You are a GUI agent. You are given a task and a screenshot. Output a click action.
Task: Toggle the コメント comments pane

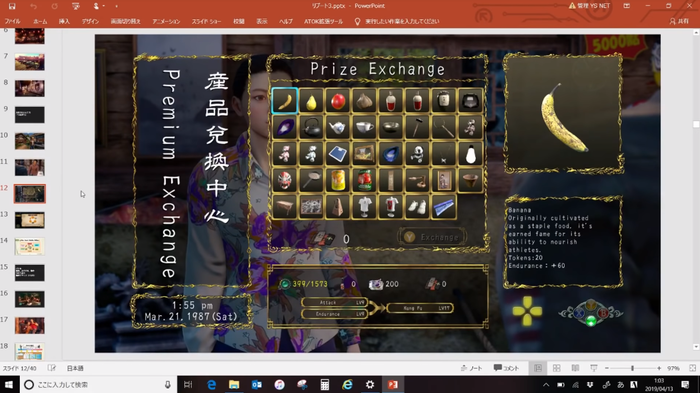pos(507,368)
